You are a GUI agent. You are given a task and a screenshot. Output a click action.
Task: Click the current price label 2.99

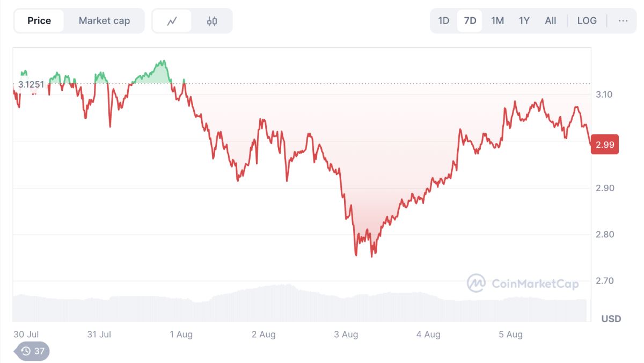604,144
